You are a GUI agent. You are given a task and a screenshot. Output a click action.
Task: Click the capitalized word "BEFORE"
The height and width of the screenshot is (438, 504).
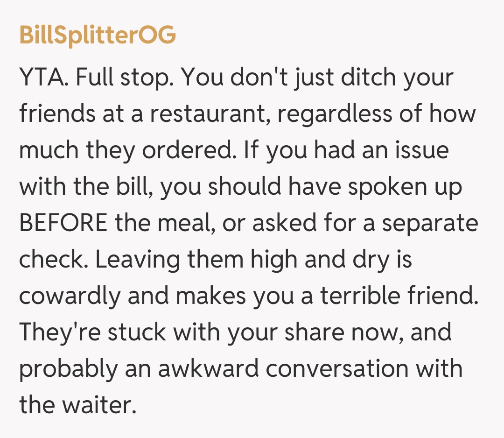coord(63,223)
